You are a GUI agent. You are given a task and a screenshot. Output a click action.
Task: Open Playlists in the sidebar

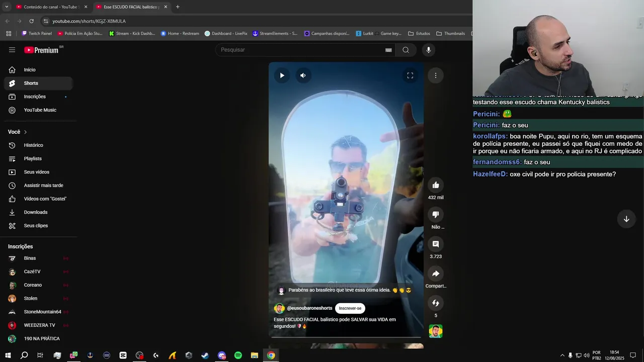(x=38, y=159)
